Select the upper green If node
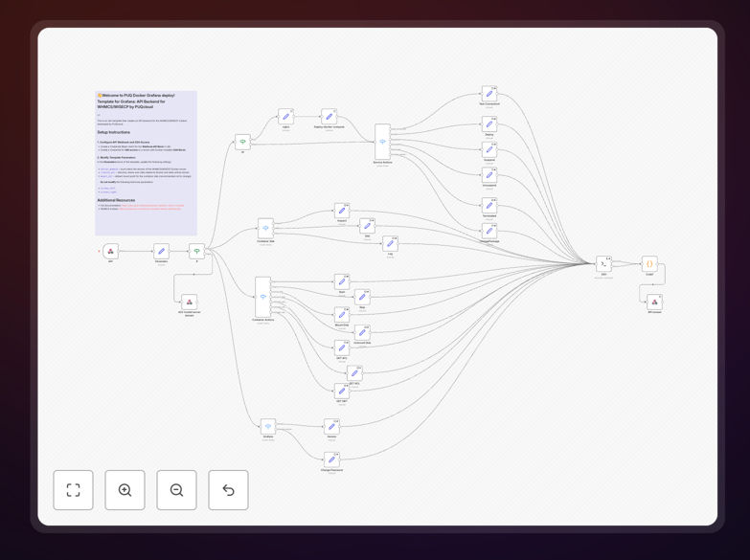The height and width of the screenshot is (560, 750). coord(242,142)
